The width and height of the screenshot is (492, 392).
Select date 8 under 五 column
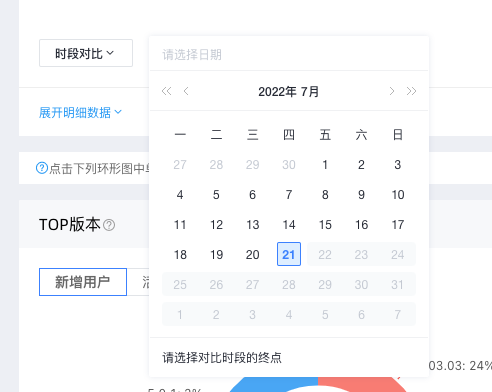click(325, 195)
